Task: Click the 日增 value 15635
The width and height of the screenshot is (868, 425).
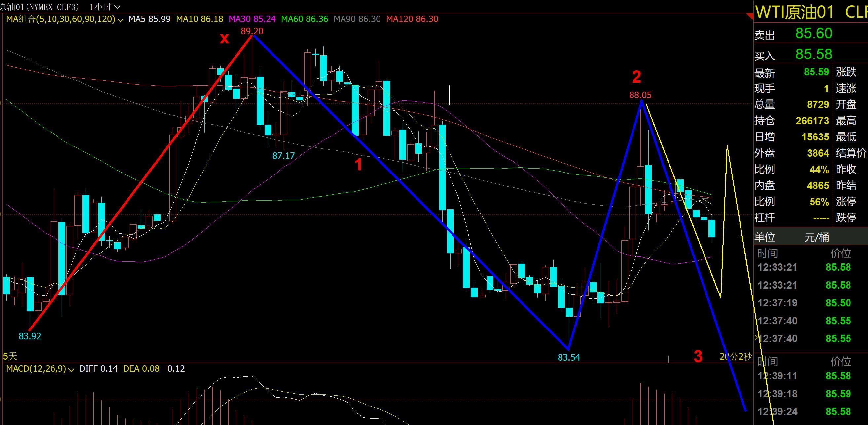Action: point(815,137)
